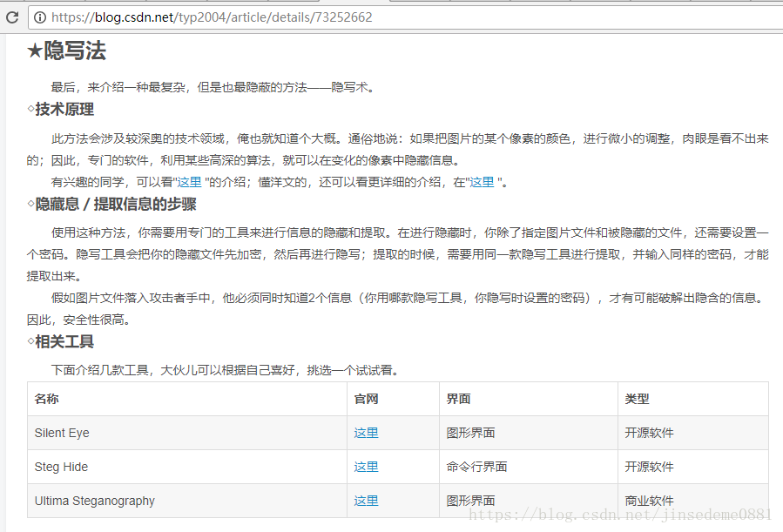
Task: Open the second "这里" link for the detailed foreign-language intro
Action: 482,182
